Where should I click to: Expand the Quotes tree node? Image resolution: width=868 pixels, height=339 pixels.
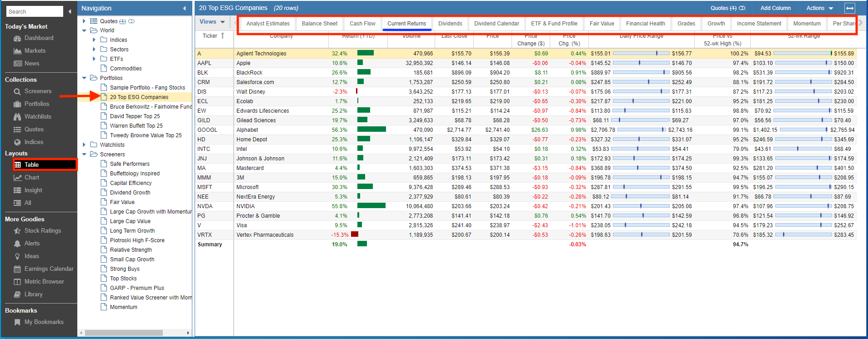84,21
